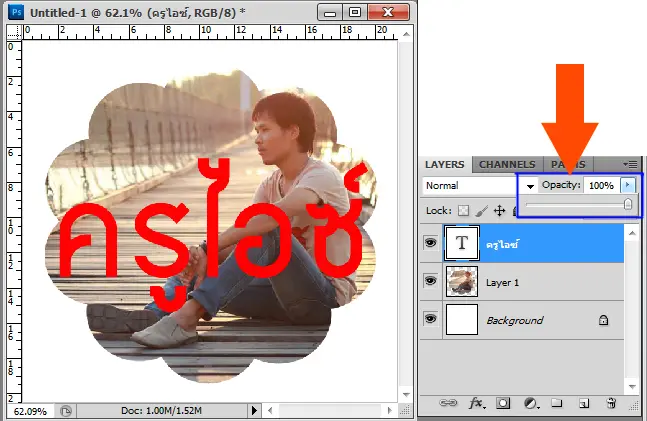Select the ครูไอซ์ layer name
This screenshot has width=647, height=421.
502,244
